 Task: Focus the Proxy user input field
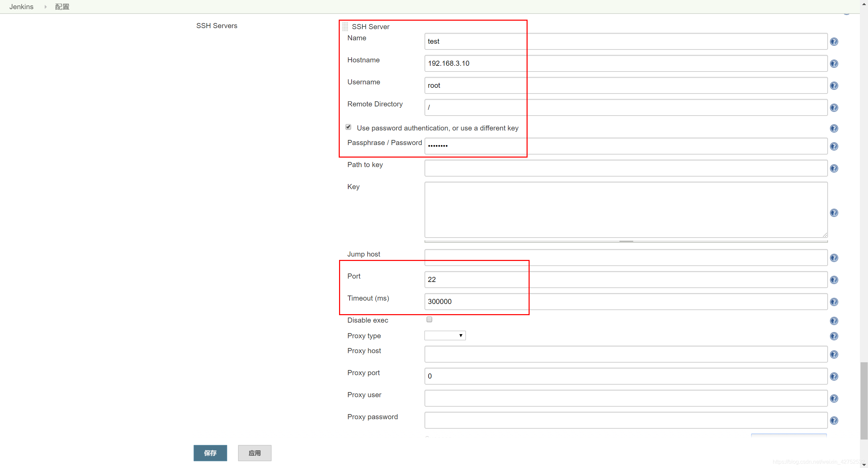pos(626,398)
